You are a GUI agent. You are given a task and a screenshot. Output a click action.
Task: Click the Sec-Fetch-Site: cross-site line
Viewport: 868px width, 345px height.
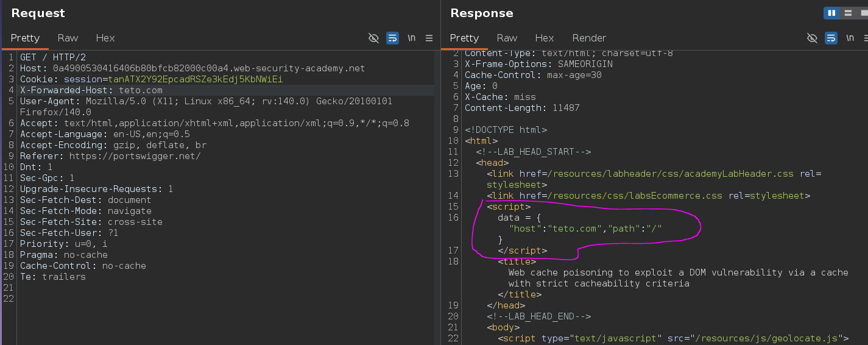click(x=91, y=222)
